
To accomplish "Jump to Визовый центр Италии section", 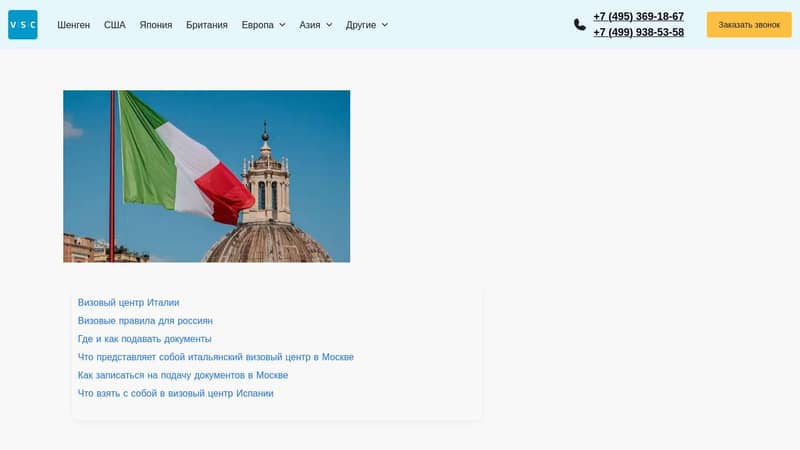I will [129, 303].
